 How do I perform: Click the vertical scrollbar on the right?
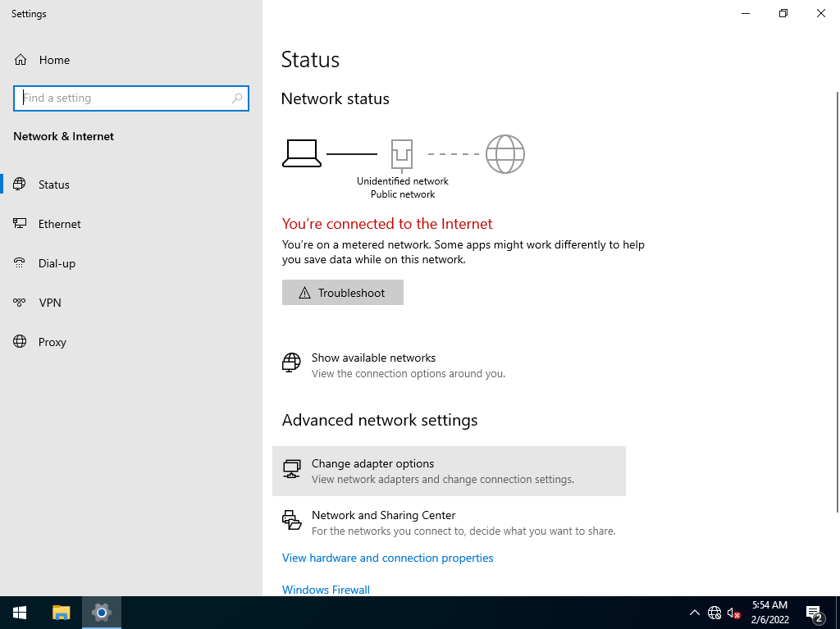click(837, 303)
